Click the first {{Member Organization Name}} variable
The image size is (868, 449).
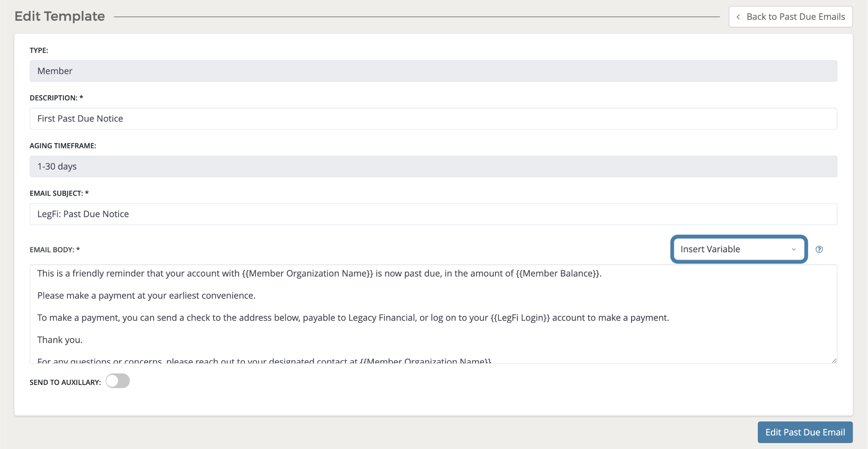tap(307, 274)
